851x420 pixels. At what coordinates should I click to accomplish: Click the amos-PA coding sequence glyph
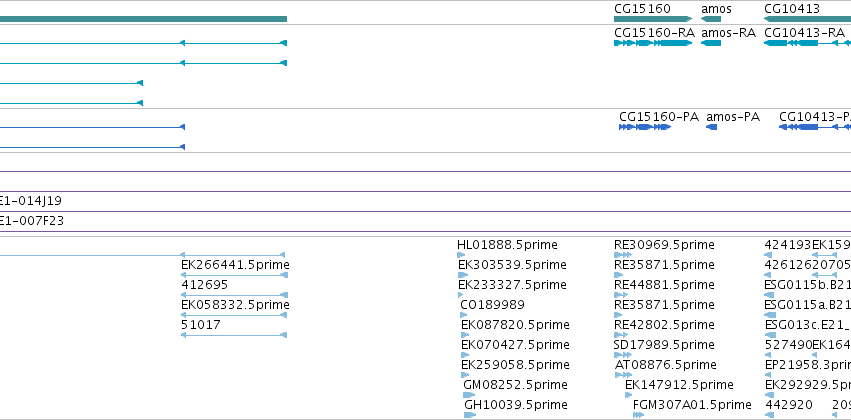[712, 127]
